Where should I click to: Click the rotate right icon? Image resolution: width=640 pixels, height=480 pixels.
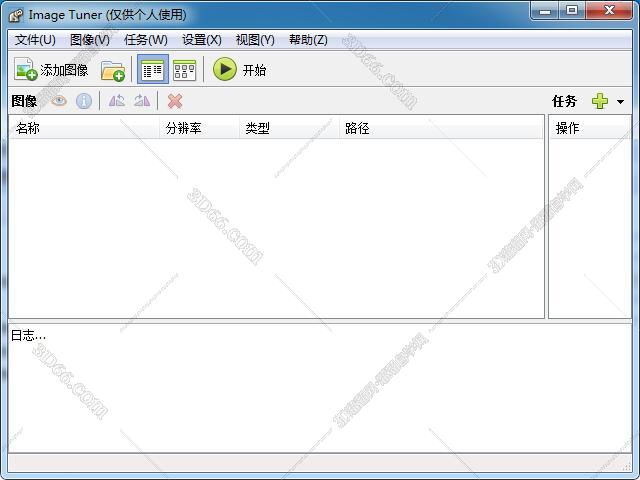[x=142, y=101]
